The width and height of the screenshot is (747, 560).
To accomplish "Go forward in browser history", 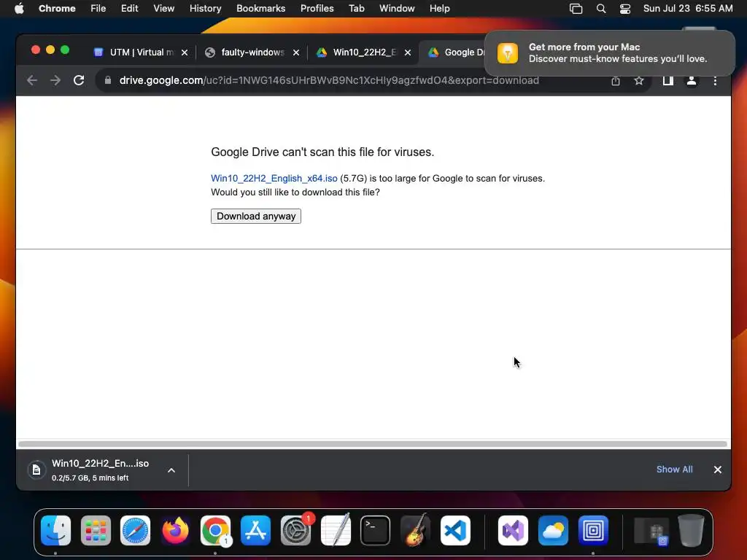I will (55, 80).
